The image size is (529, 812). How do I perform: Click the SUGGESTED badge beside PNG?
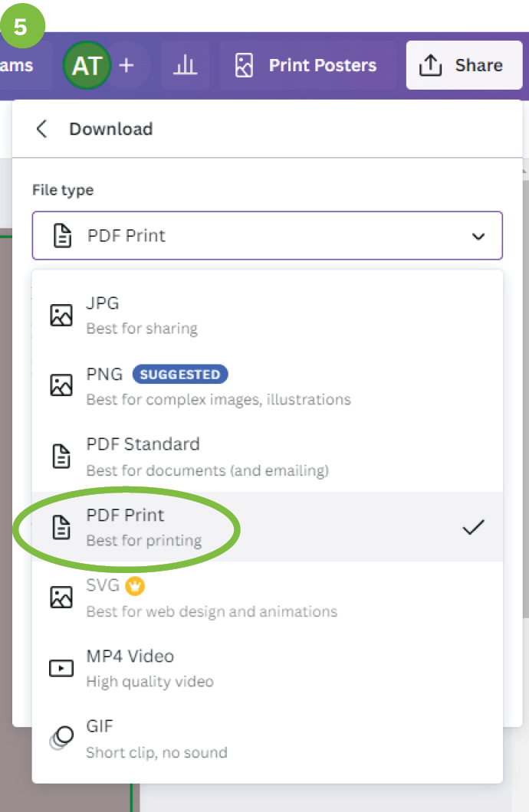[x=180, y=375]
